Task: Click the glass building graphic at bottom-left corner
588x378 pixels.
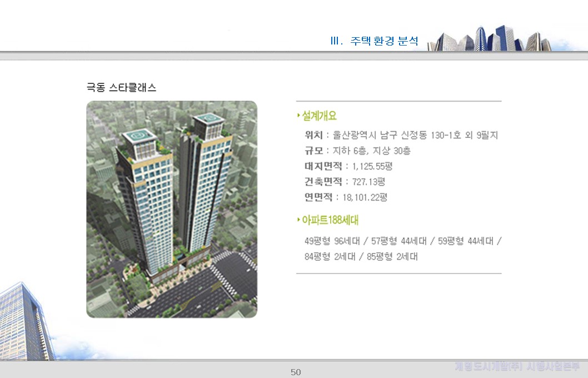Action: (25, 322)
